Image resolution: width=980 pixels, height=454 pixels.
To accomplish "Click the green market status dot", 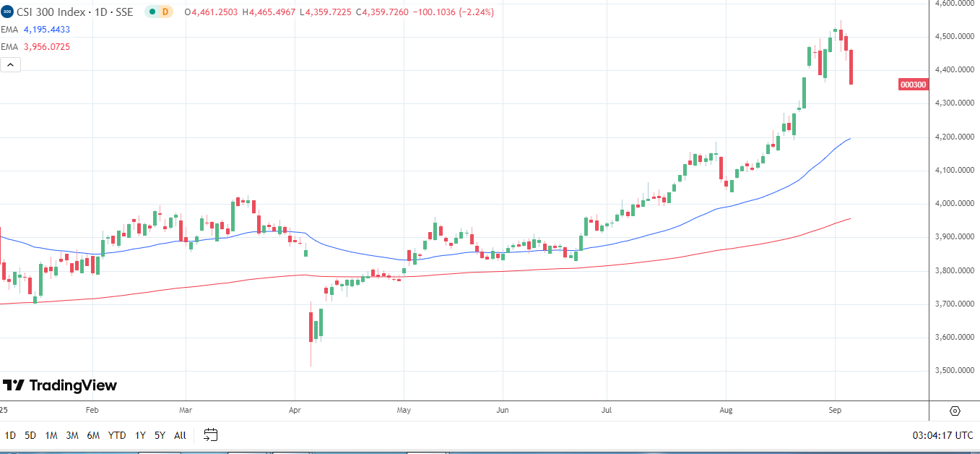I will pyautogui.click(x=152, y=12).
